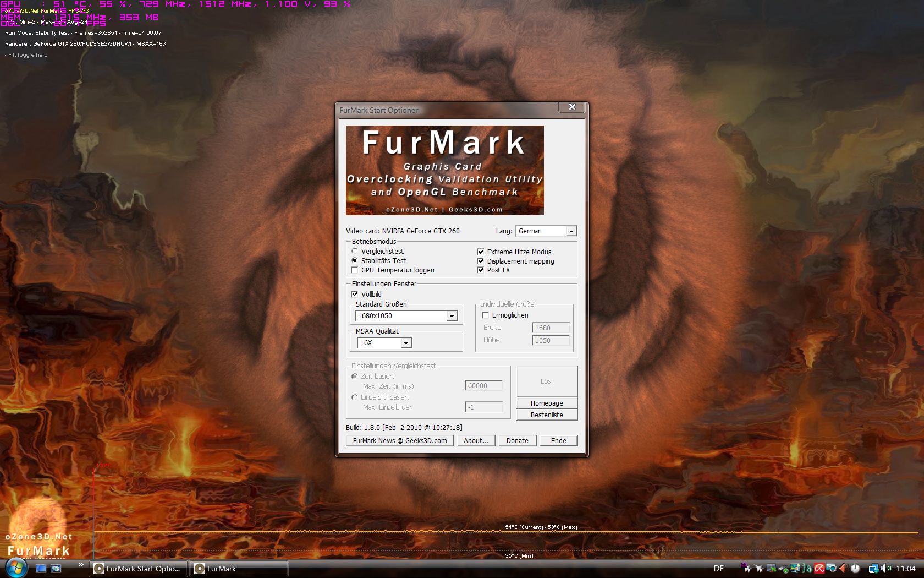Viewport: 924px width, 578px height.
Task: Open the Avira red umbrella tray icon
Action: (x=820, y=569)
